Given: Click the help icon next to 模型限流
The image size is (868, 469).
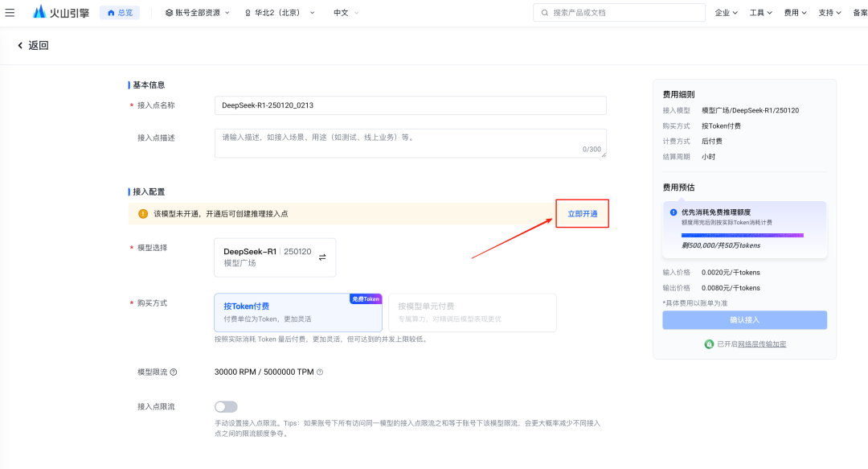Looking at the screenshot, I should pyautogui.click(x=174, y=372).
